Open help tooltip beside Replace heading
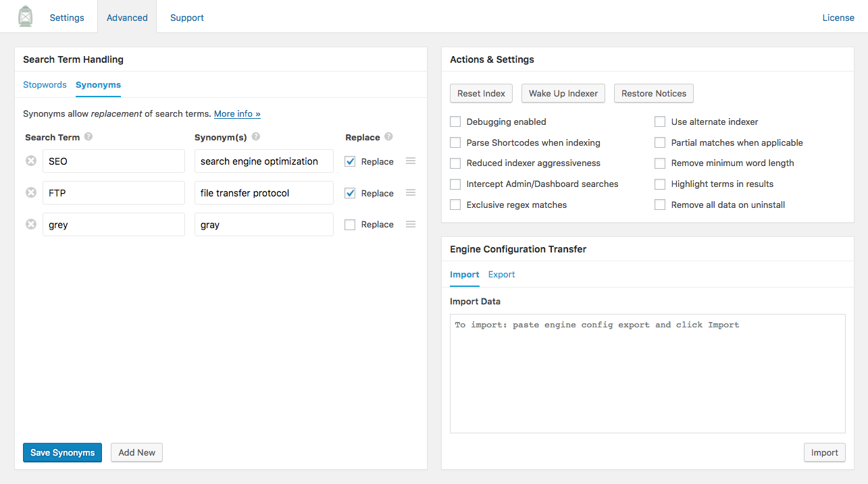This screenshot has height=484, width=868. (x=388, y=137)
